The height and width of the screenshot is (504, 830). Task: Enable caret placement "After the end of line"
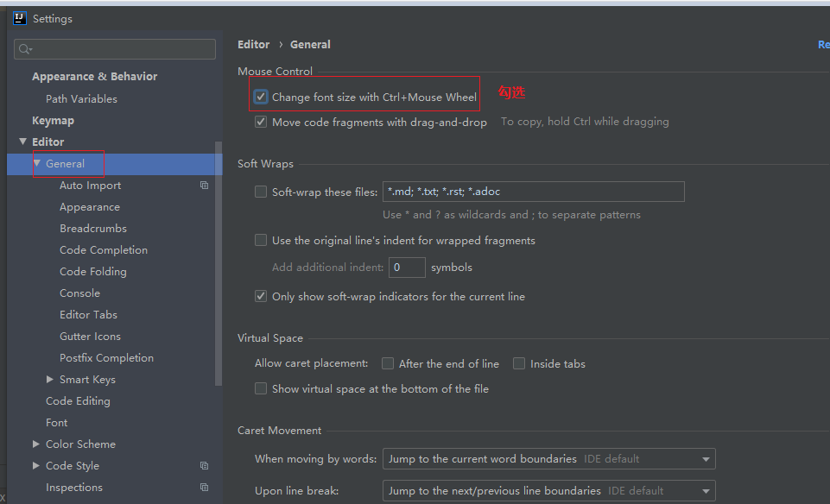388,363
